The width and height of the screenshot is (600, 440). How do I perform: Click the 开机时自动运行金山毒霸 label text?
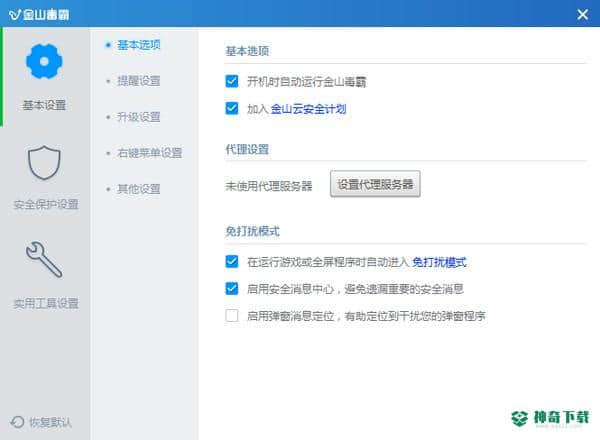point(307,81)
